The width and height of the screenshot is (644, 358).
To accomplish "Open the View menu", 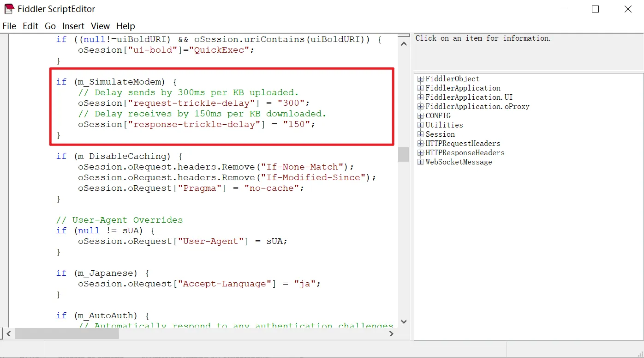I will (x=100, y=26).
